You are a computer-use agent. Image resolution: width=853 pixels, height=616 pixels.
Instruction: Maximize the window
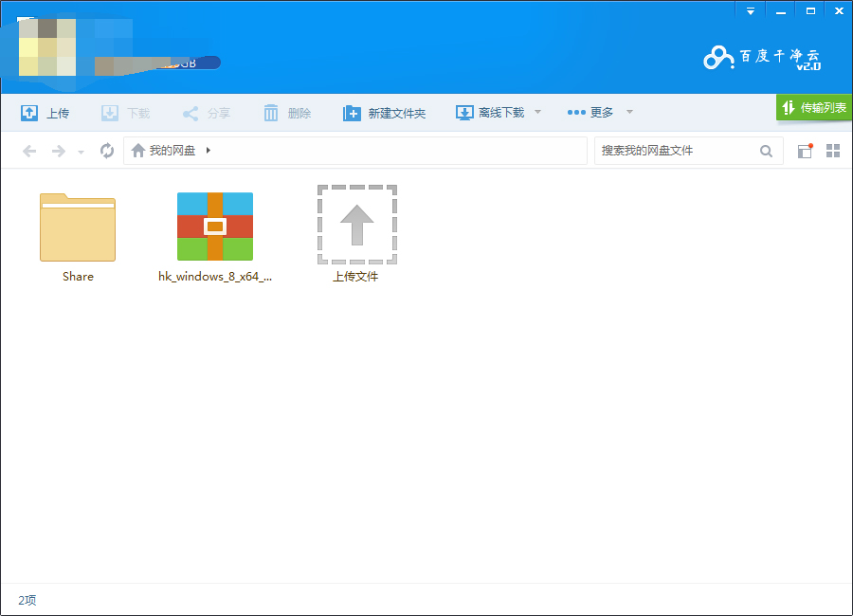tap(810, 10)
